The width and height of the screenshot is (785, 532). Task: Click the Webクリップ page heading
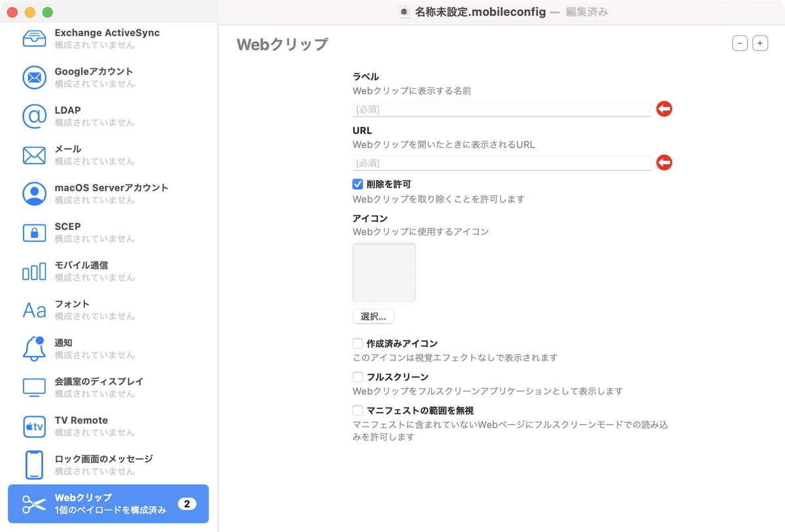click(282, 44)
